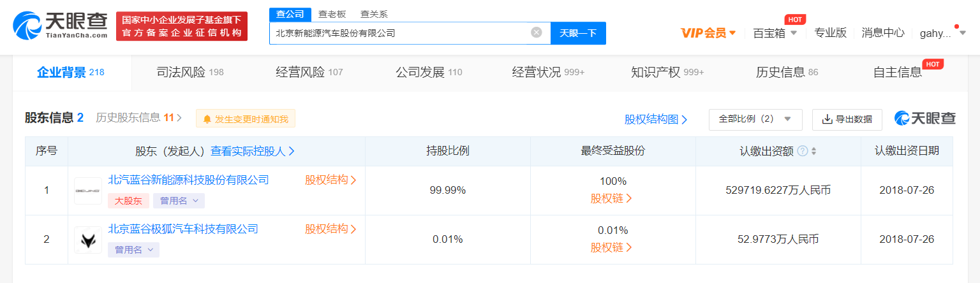
Task: Open 股权链 under 100% share
Action: (x=612, y=198)
